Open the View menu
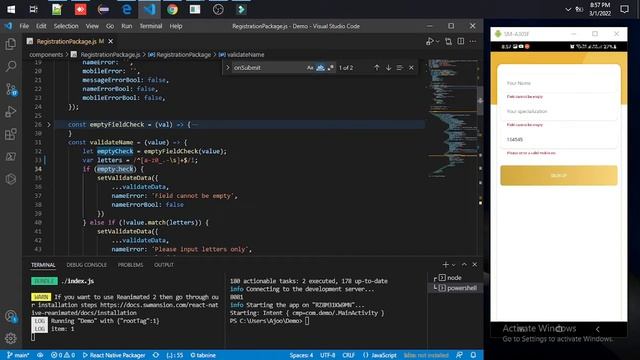This screenshot has width=640, height=360. pos(92,26)
